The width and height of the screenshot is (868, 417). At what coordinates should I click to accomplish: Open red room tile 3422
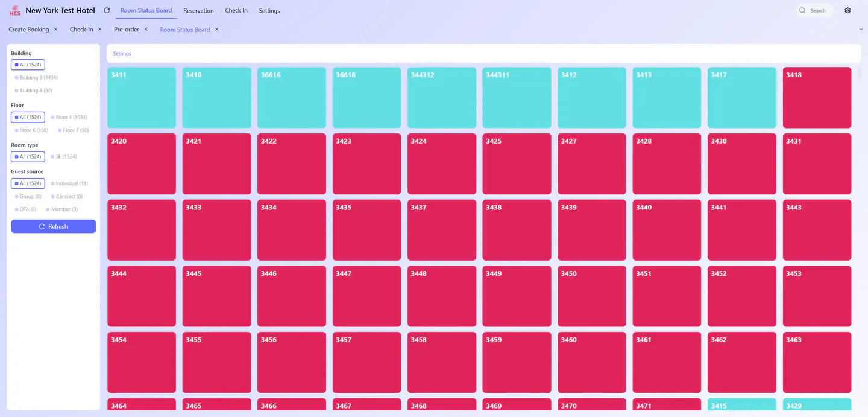(292, 164)
